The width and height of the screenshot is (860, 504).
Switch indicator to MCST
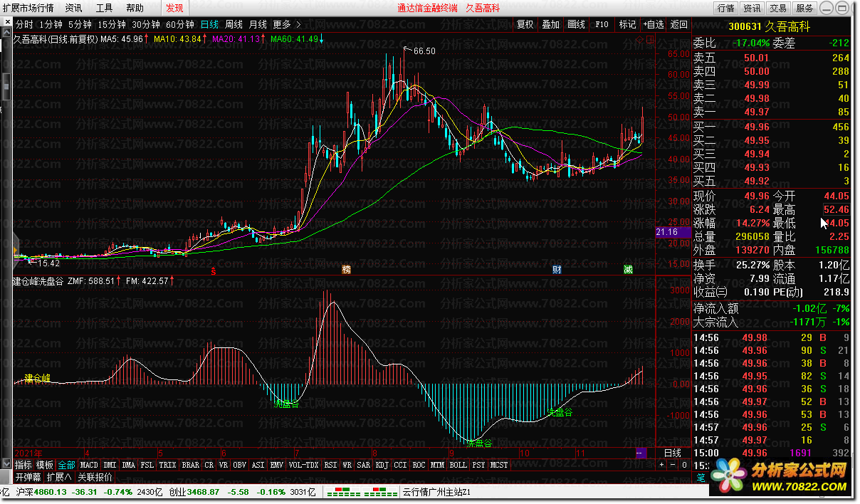coord(499,465)
